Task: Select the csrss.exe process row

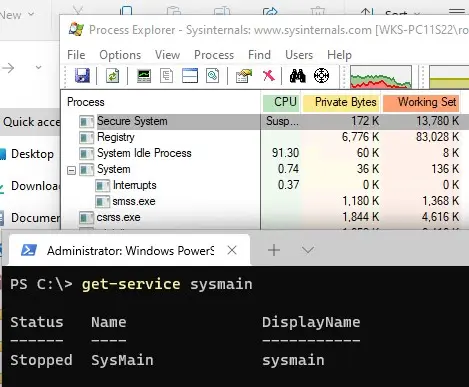Action: click(x=265, y=217)
